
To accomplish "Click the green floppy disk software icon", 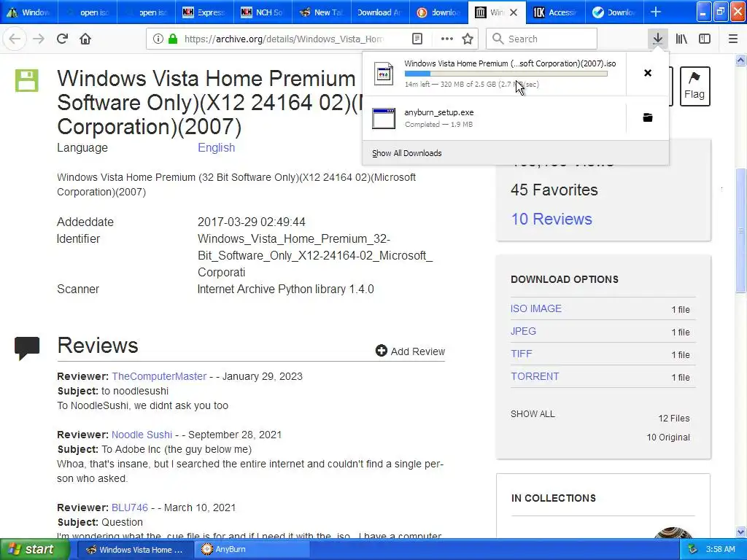I will [x=26, y=80].
